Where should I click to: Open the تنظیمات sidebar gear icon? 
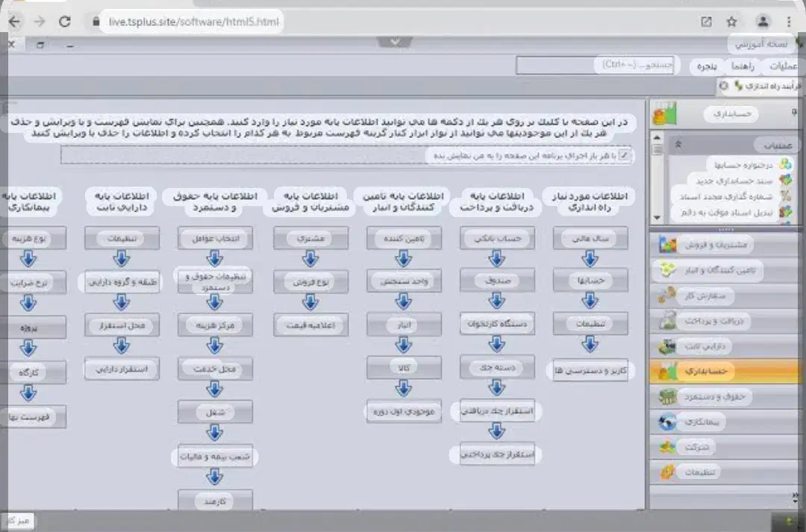click(667, 472)
